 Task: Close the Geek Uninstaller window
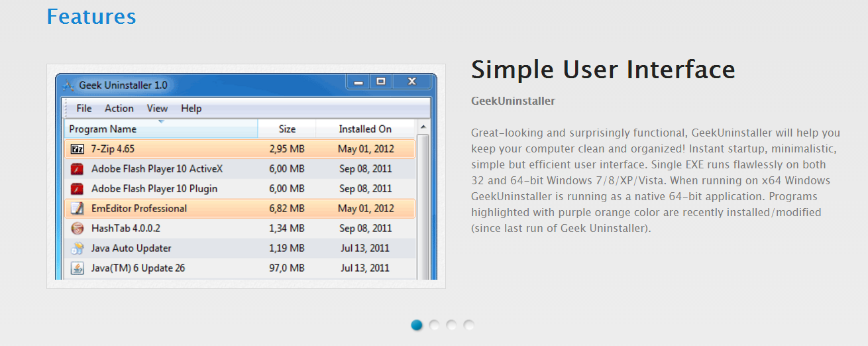(x=411, y=82)
